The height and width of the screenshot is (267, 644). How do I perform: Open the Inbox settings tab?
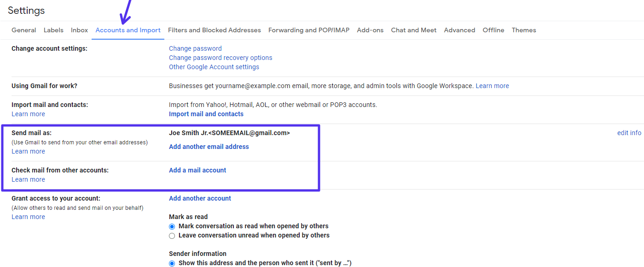(x=79, y=30)
